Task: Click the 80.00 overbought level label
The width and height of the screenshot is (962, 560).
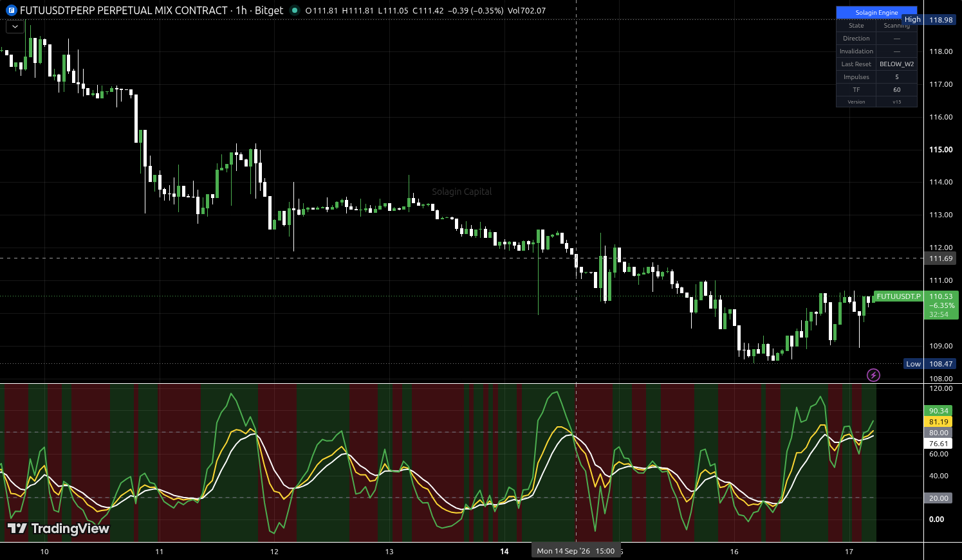Action: pyautogui.click(x=939, y=433)
